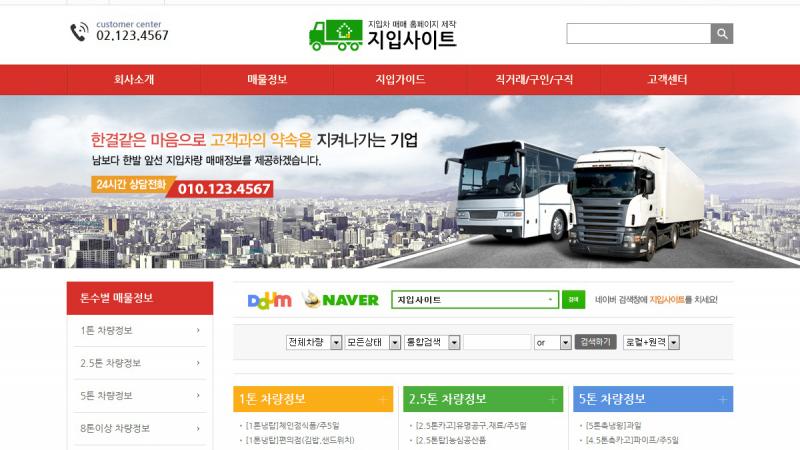800x450 pixels.
Task: Open the 로컬+원격 dropdown
Action: (652, 342)
